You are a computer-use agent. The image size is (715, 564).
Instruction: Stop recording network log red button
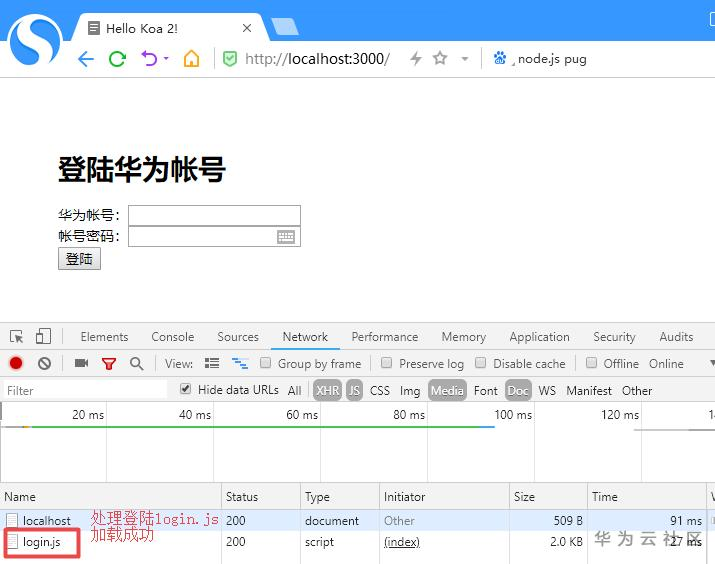click(x=16, y=363)
